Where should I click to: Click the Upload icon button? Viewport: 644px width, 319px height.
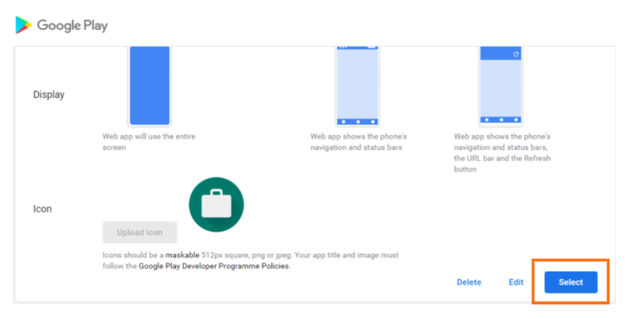[x=139, y=233]
